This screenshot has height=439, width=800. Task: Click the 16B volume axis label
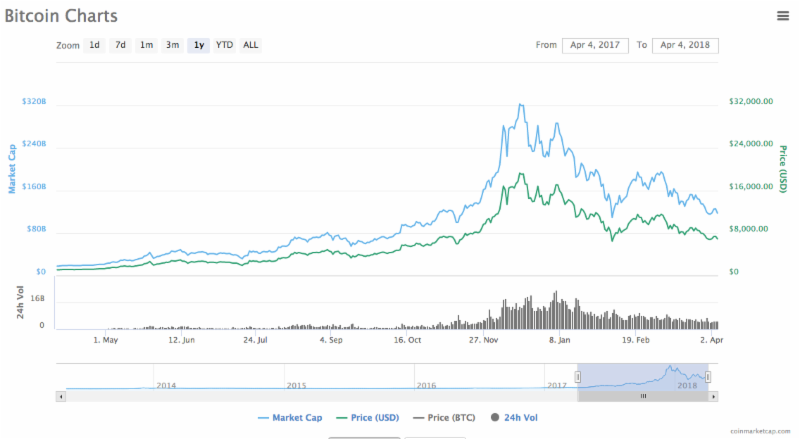pyautogui.click(x=37, y=298)
